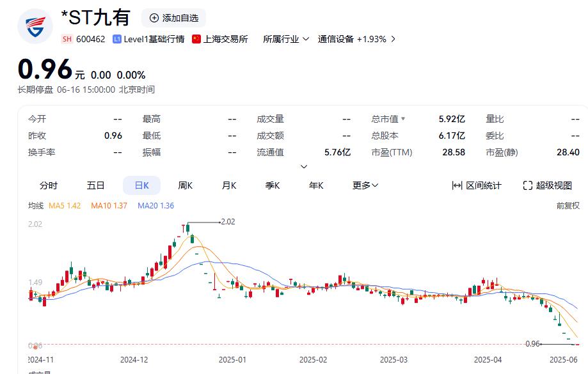This screenshot has height=374, width=588.
Task: Click 流通值 value 5.76亿
Action: tap(337, 152)
